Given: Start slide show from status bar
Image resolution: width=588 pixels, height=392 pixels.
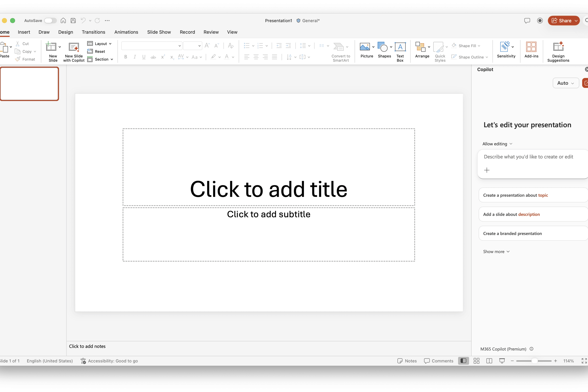Looking at the screenshot, I should coord(502,361).
